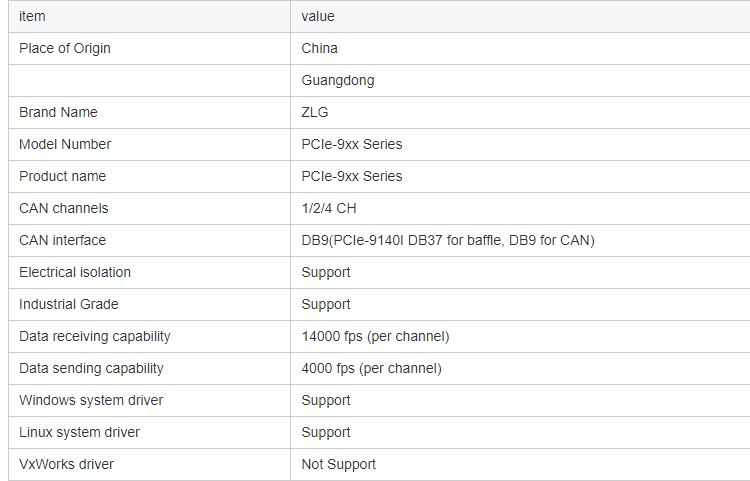Click the 'China' value cell
Image resolution: width=750 pixels, height=481 pixels.
pos(520,48)
